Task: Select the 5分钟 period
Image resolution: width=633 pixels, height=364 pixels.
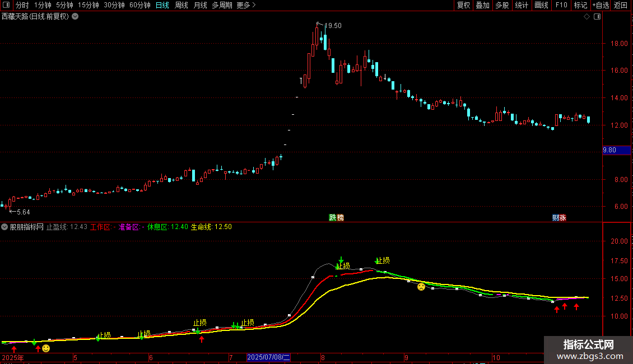Action: 64,5
